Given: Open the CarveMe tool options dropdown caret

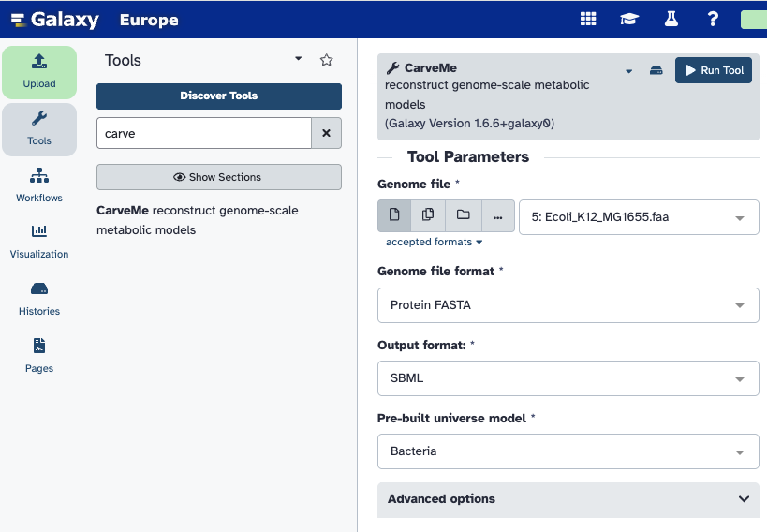Looking at the screenshot, I should tap(628, 71).
